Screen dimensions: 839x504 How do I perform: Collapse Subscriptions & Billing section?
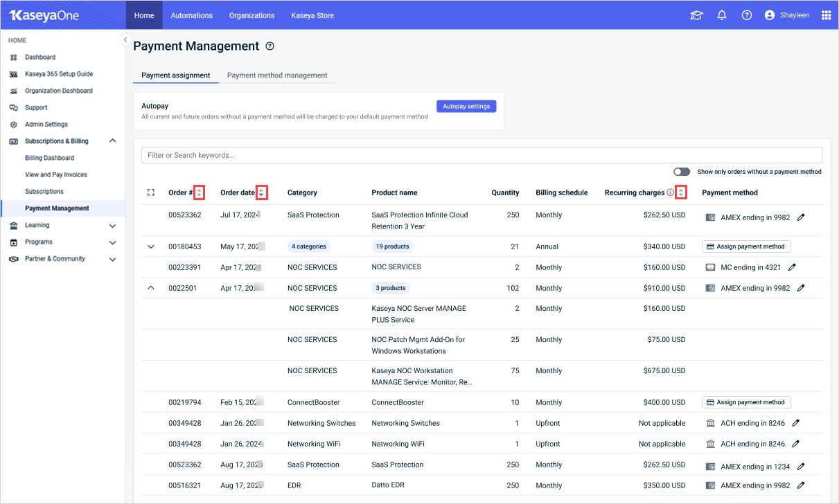(x=112, y=141)
